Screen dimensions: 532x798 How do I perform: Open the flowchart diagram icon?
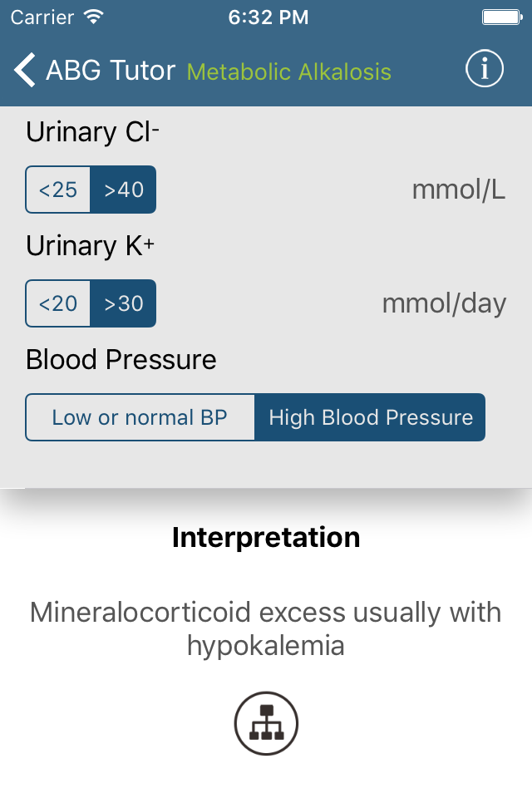tap(266, 723)
